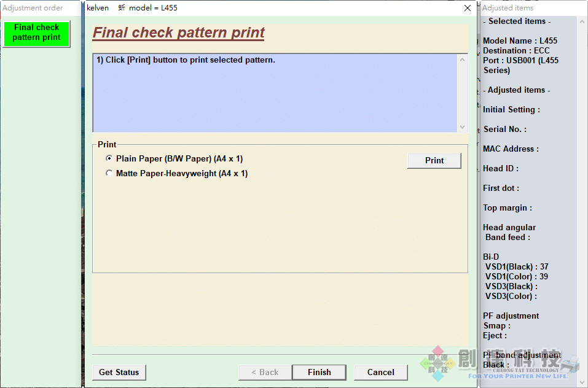
Task: Click the down arrow on Adjusted items scrollbar
Action: (581, 381)
